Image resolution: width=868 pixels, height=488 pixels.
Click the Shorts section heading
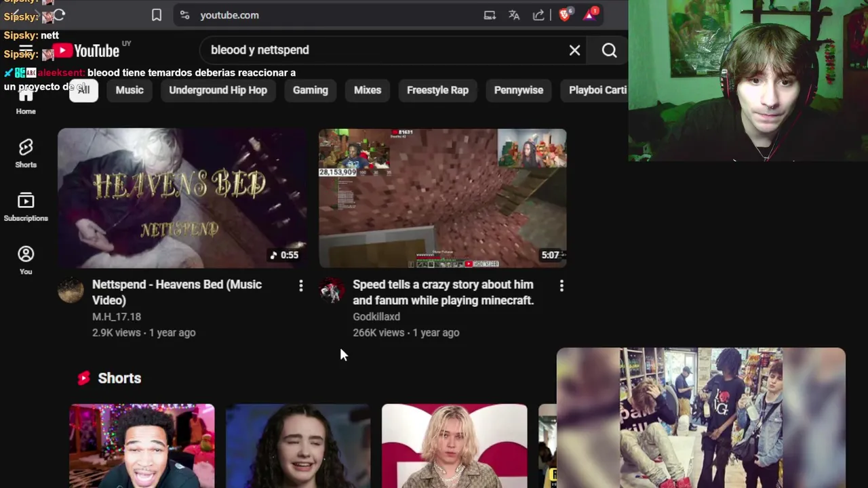tap(119, 378)
